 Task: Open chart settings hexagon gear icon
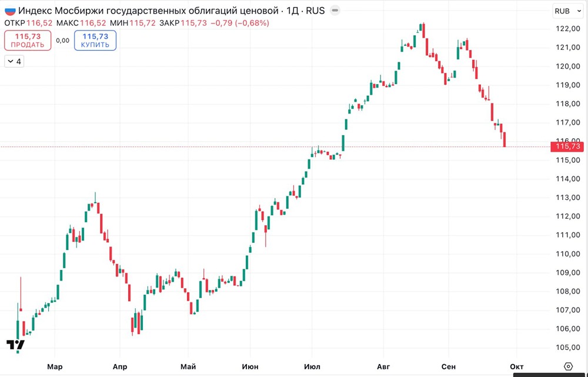coord(568,366)
